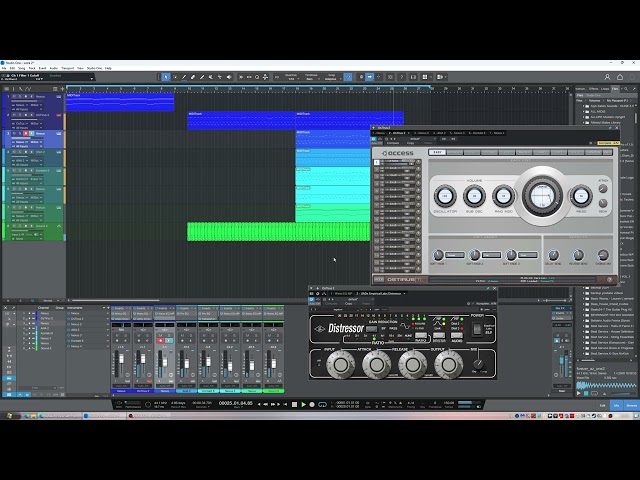Image resolution: width=640 pixels, height=480 pixels.
Task: Toggle the Loop button in transport
Action: click(x=322, y=404)
